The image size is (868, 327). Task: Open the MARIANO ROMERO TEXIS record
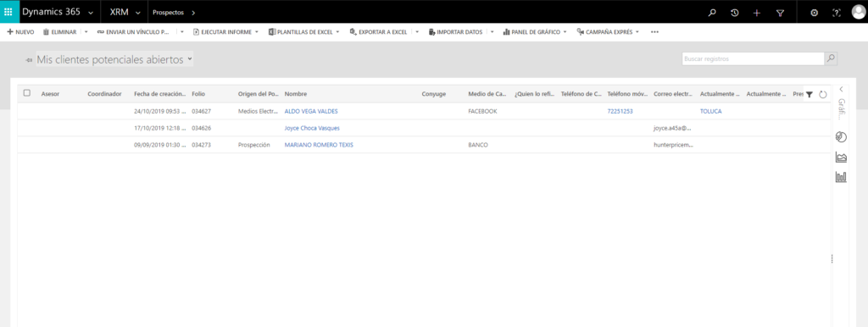[319, 145]
